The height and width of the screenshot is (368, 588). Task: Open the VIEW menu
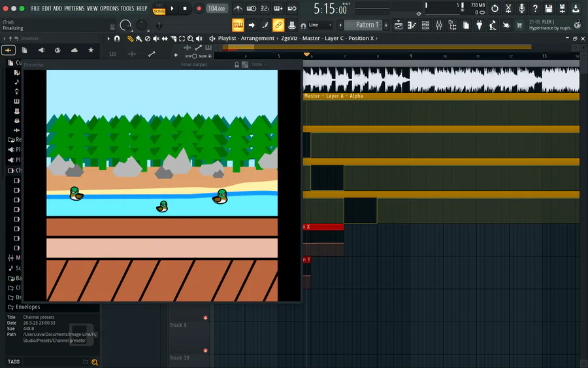[x=92, y=8]
